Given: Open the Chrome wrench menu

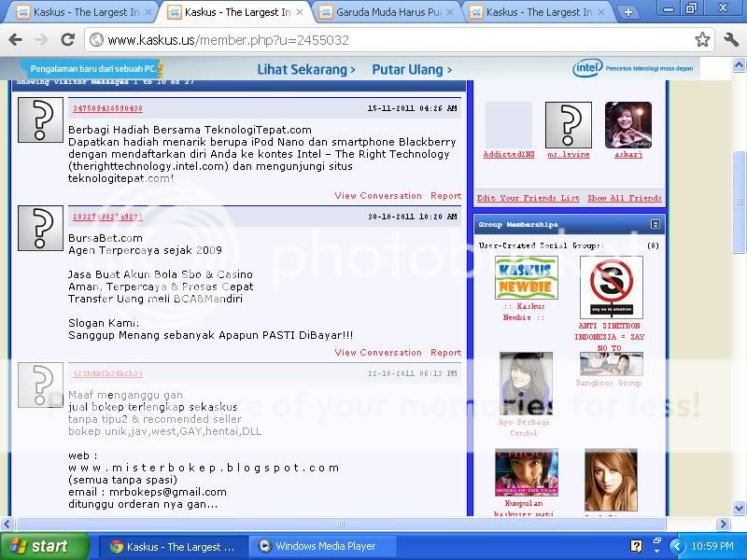Looking at the screenshot, I should [x=731, y=39].
